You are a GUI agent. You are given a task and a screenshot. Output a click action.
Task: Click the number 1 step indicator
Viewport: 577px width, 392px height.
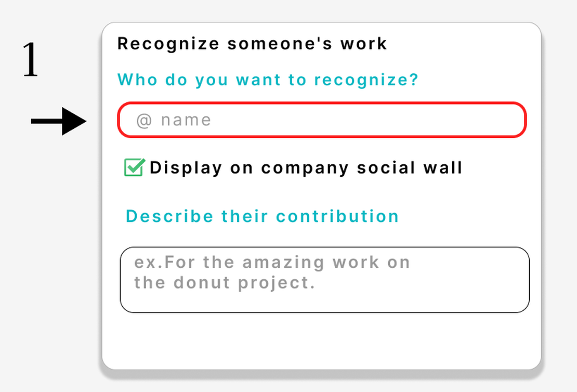pyautogui.click(x=30, y=60)
